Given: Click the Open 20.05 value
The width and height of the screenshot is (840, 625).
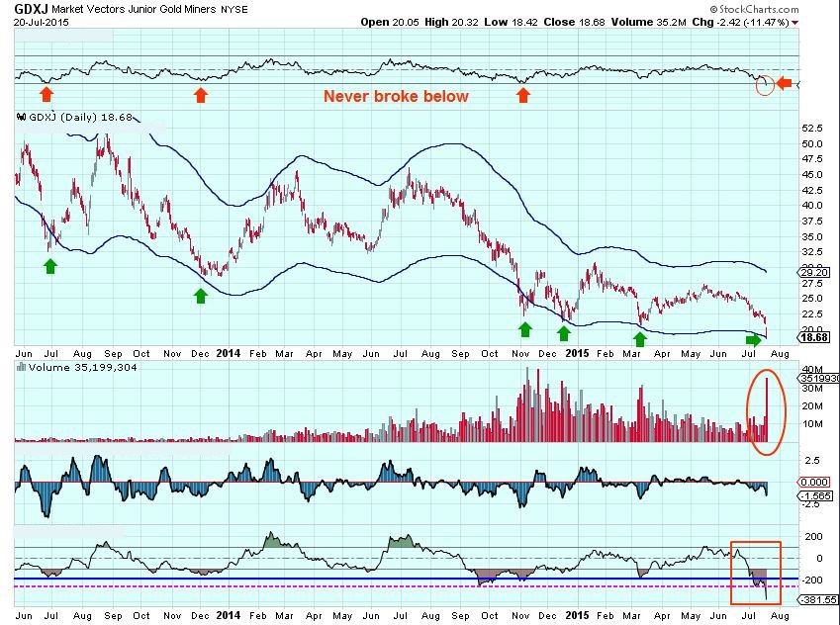Looking at the screenshot, I should (390, 22).
